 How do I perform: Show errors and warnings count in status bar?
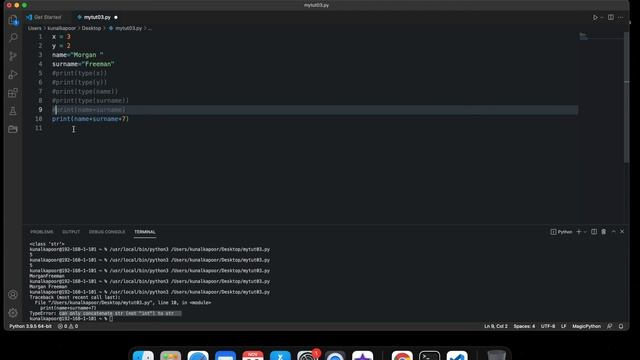(x=68, y=326)
